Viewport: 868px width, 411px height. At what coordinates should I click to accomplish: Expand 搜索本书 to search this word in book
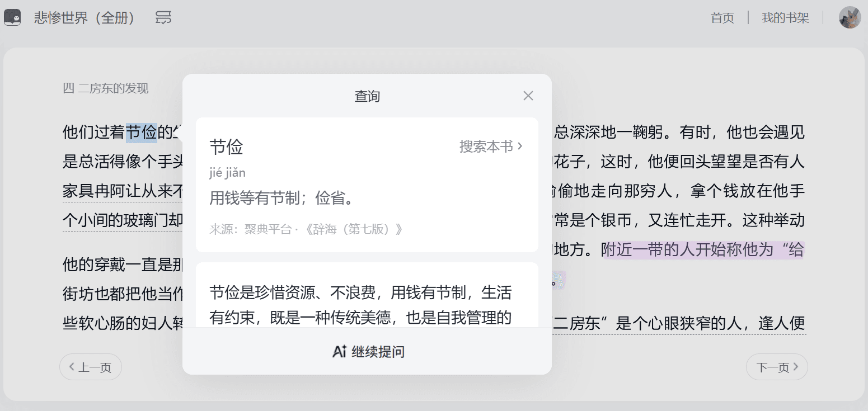coord(487,145)
